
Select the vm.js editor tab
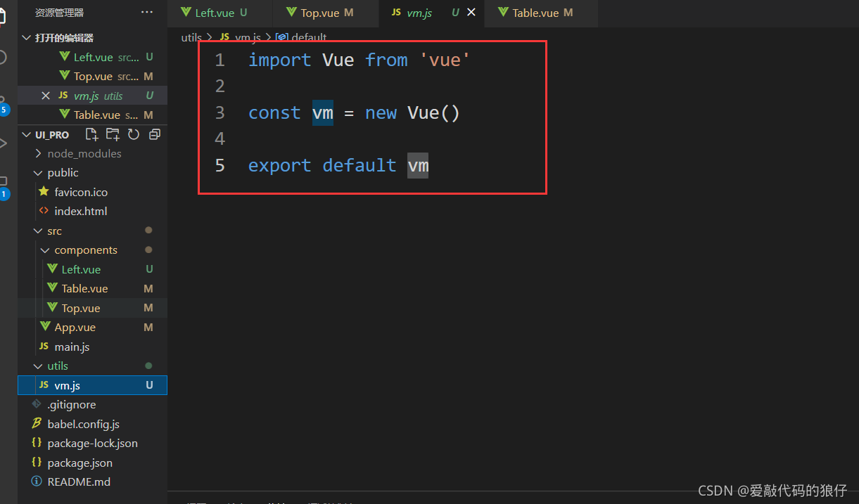click(431, 13)
